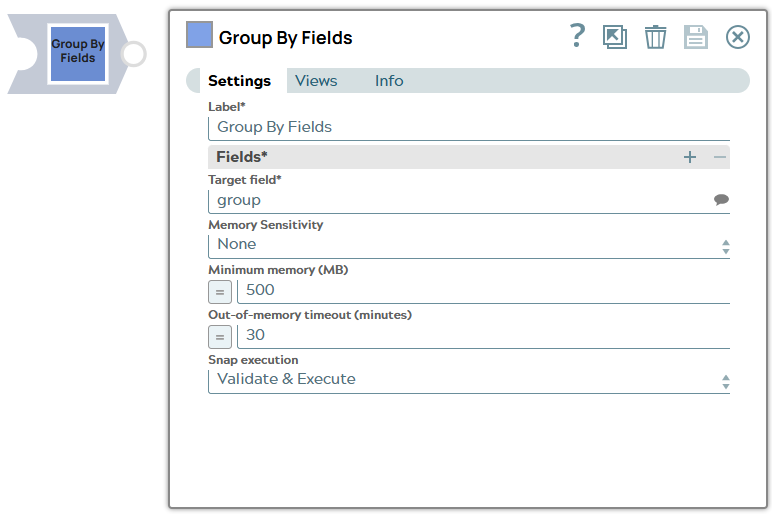The height and width of the screenshot is (514, 772).
Task: Select the Settings tab
Action: click(239, 81)
